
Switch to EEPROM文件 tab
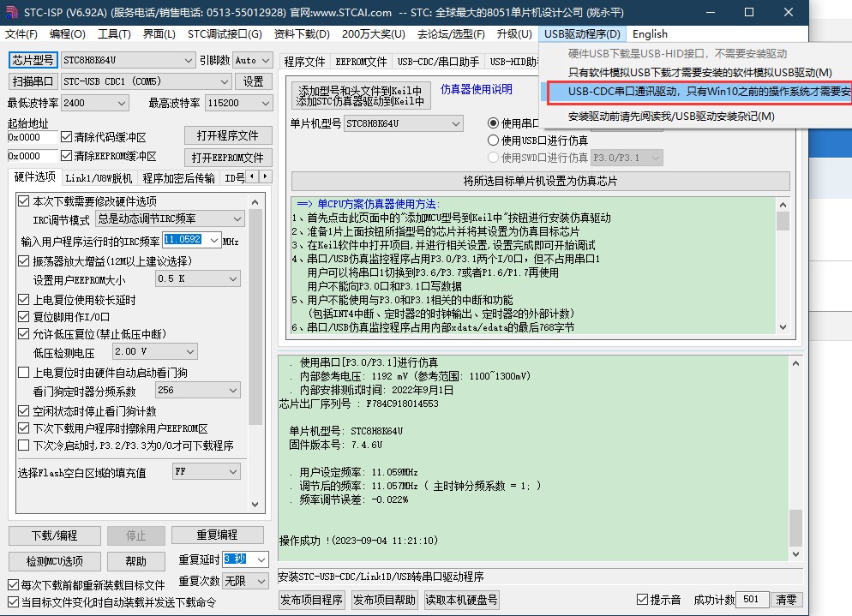pos(361,62)
